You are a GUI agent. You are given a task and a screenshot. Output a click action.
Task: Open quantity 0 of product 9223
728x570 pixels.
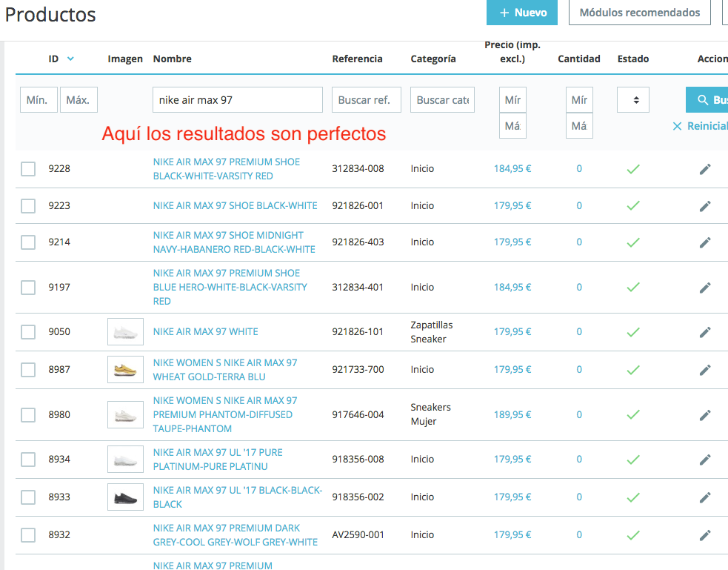[579, 206]
